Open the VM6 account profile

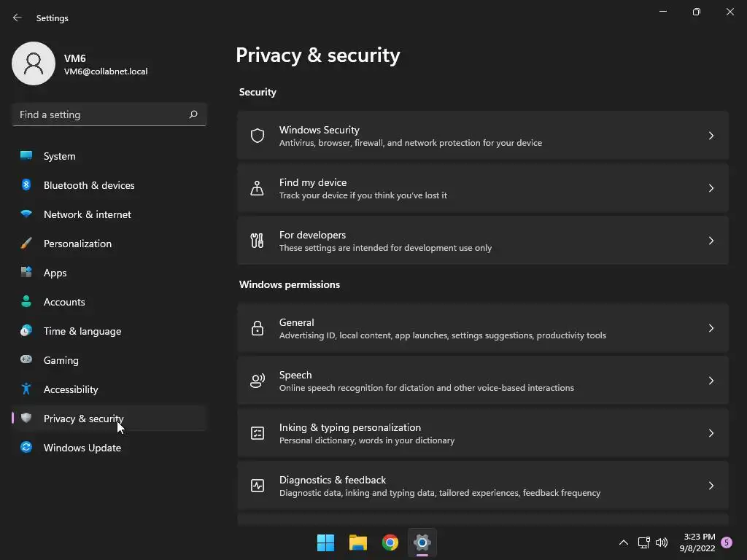(34, 63)
